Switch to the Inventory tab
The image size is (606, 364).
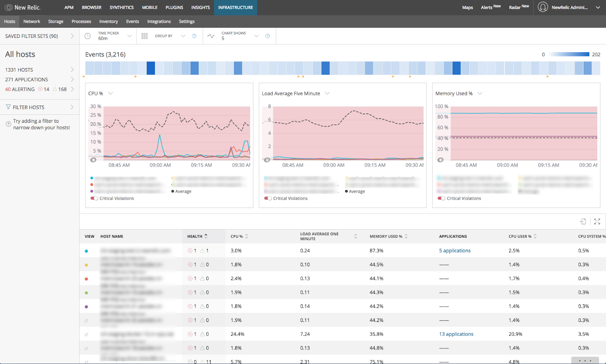point(109,21)
